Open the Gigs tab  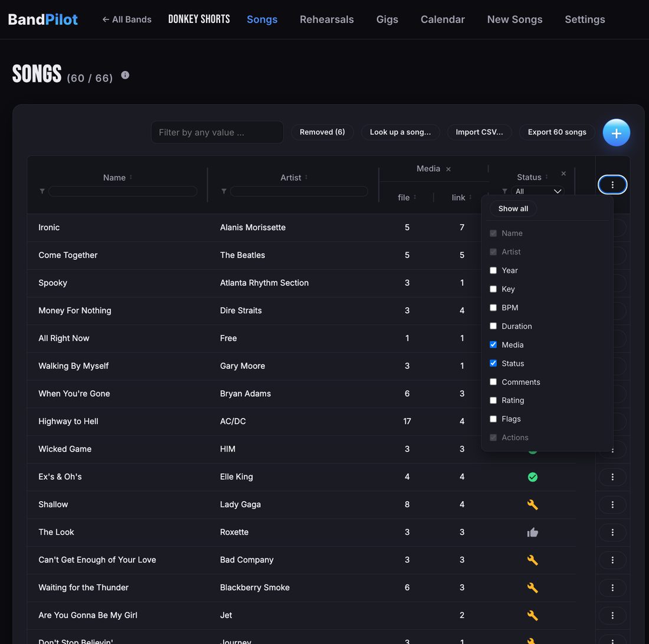387,19
